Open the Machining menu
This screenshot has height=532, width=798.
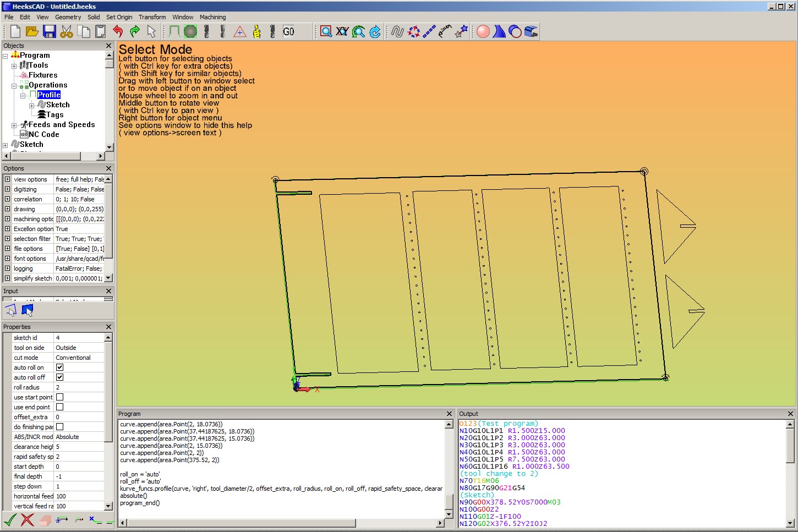tap(212, 17)
